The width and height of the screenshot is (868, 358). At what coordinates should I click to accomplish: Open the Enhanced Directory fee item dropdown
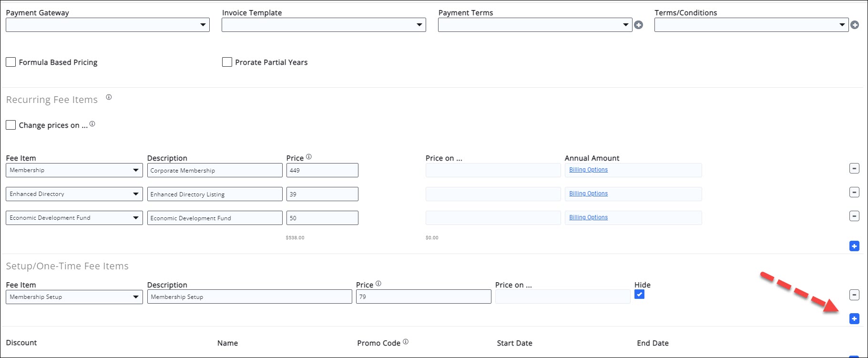tap(74, 194)
